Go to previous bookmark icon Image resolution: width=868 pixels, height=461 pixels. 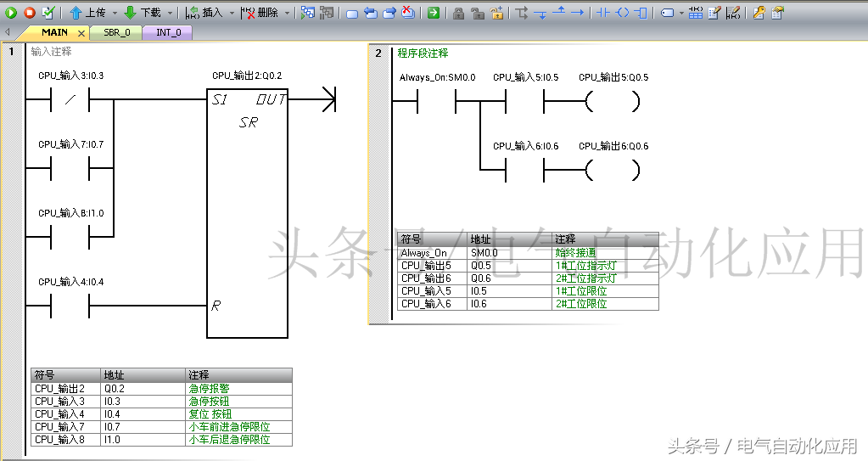[x=370, y=13]
